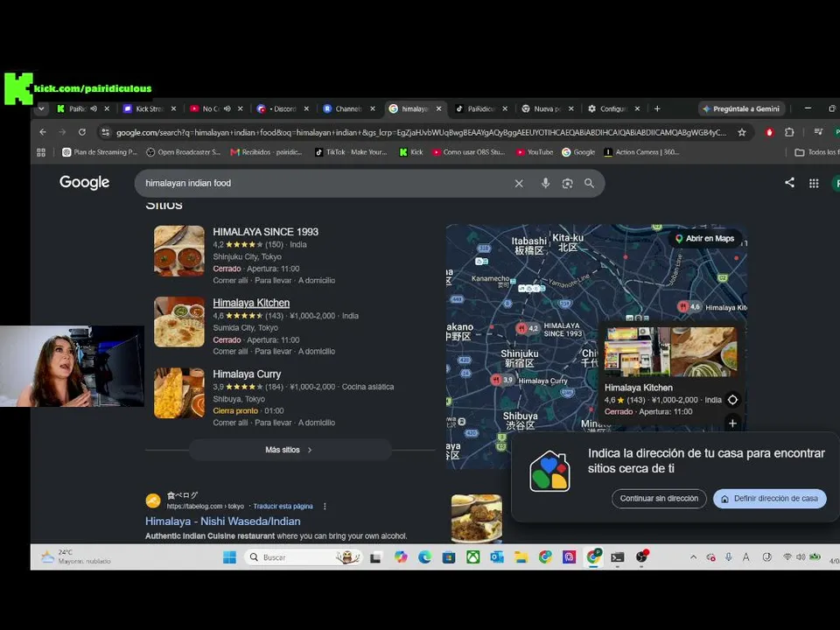Go back in browser history

coord(43,132)
